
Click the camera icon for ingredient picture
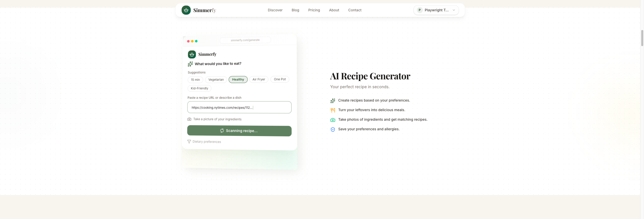coord(189,119)
